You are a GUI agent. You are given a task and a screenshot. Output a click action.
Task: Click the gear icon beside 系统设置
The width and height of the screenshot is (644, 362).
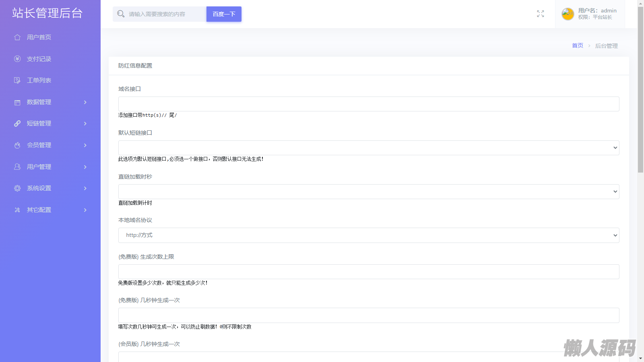(x=17, y=188)
